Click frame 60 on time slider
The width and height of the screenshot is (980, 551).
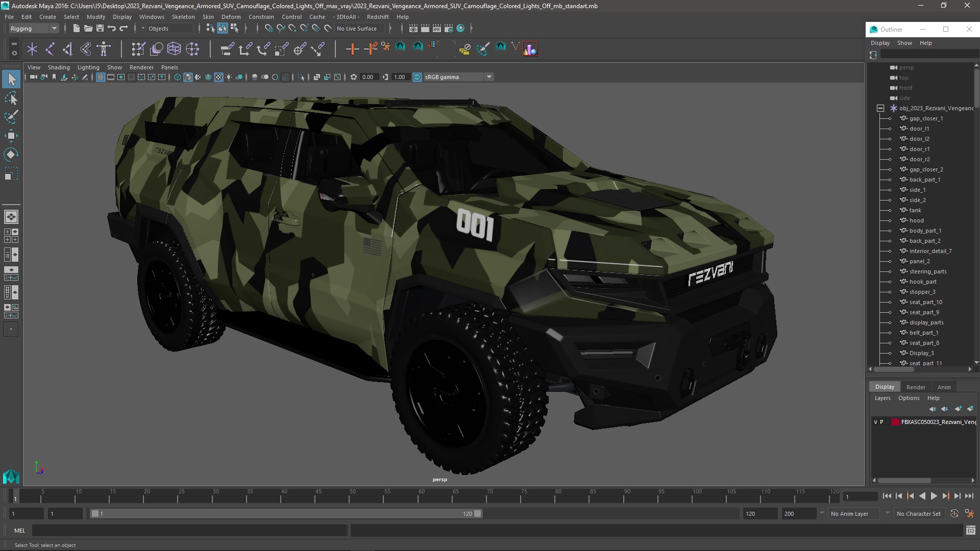(422, 496)
